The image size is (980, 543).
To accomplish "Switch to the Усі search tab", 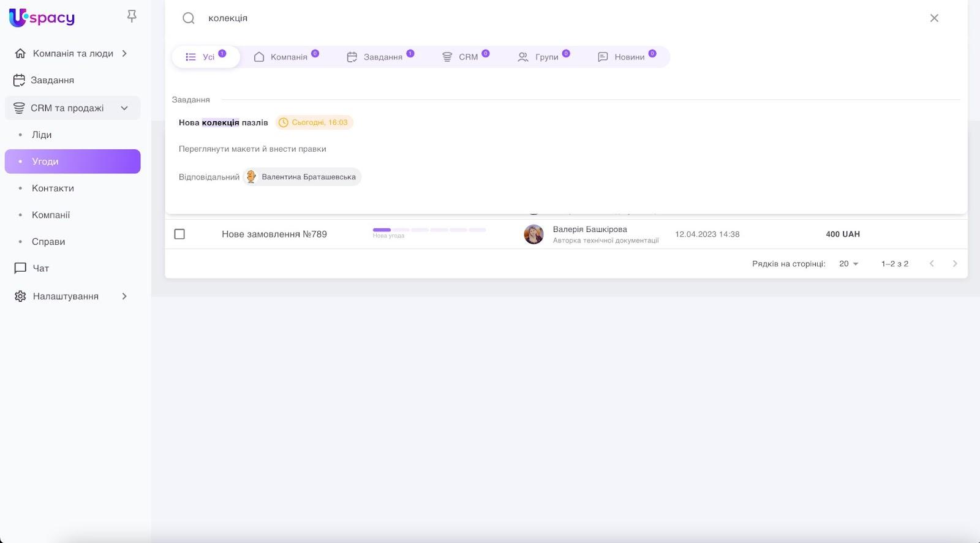I will pyautogui.click(x=206, y=57).
